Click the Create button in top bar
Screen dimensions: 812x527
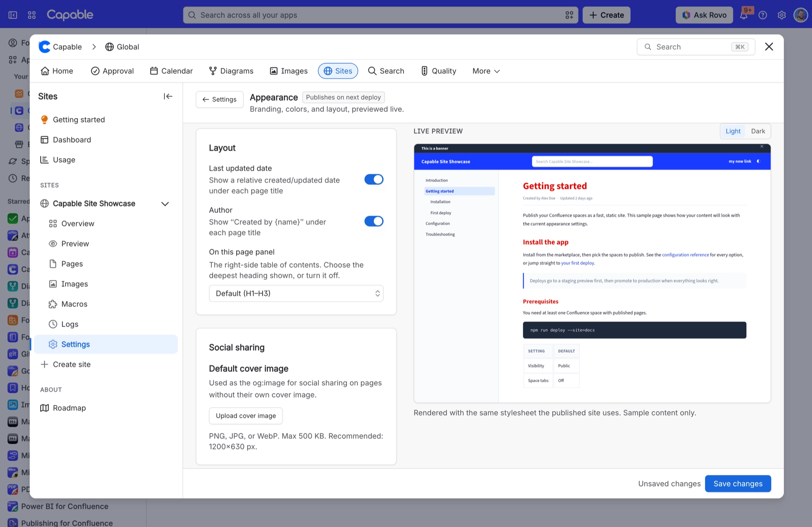pyautogui.click(x=606, y=15)
